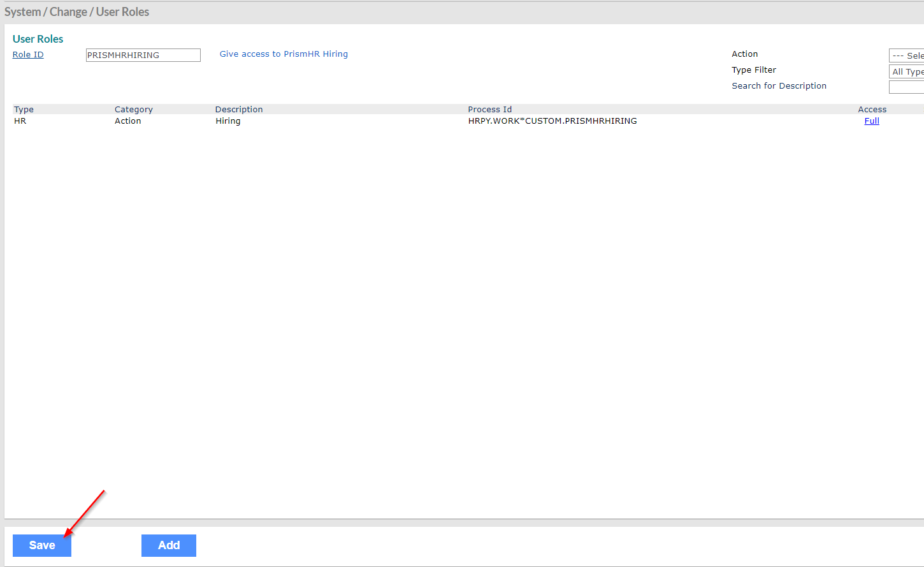Select the HRPY.WORK*CUSTOM.PRISMHRHIRING process id
Viewport: 924px width, 567px height.
(x=552, y=121)
